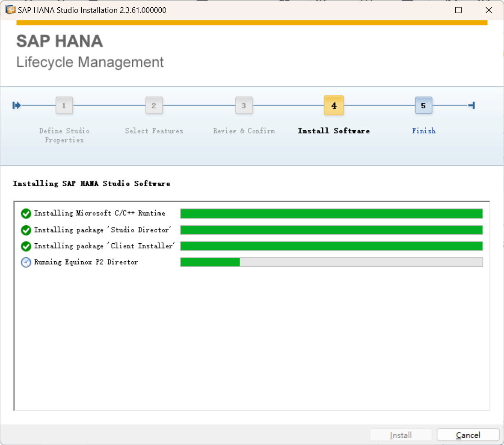
Task: Maximize the installer window
Action: (458, 10)
